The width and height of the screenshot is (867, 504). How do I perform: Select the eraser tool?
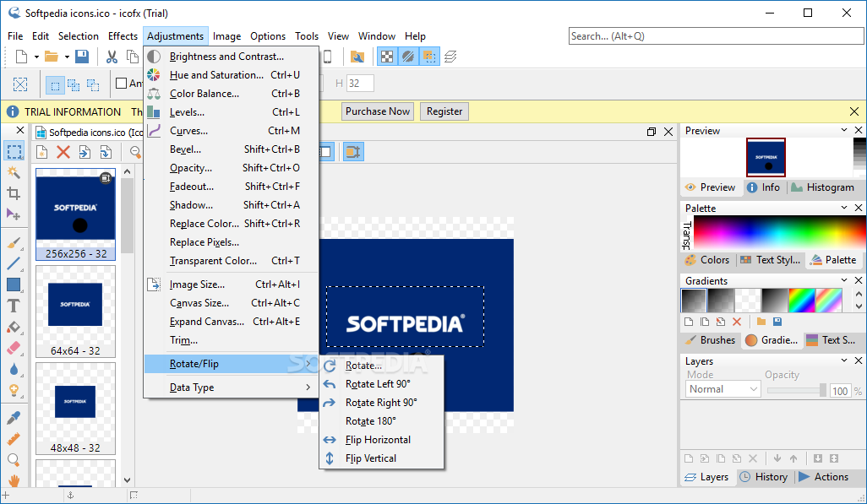[x=14, y=348]
